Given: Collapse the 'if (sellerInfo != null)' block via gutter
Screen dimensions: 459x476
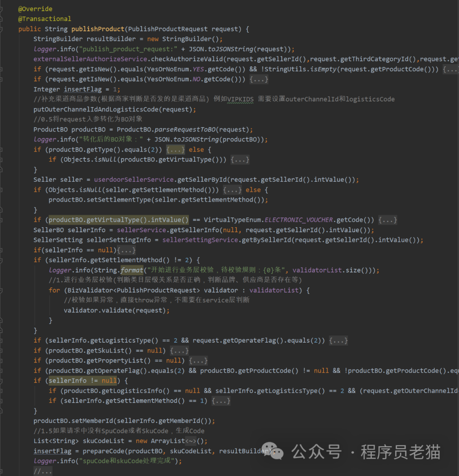Looking at the screenshot, I should point(2,381).
